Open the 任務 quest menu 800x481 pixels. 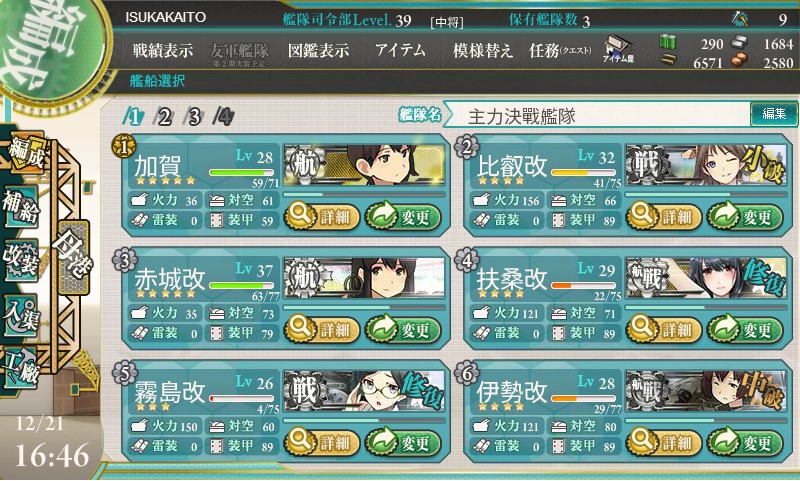tap(560, 50)
